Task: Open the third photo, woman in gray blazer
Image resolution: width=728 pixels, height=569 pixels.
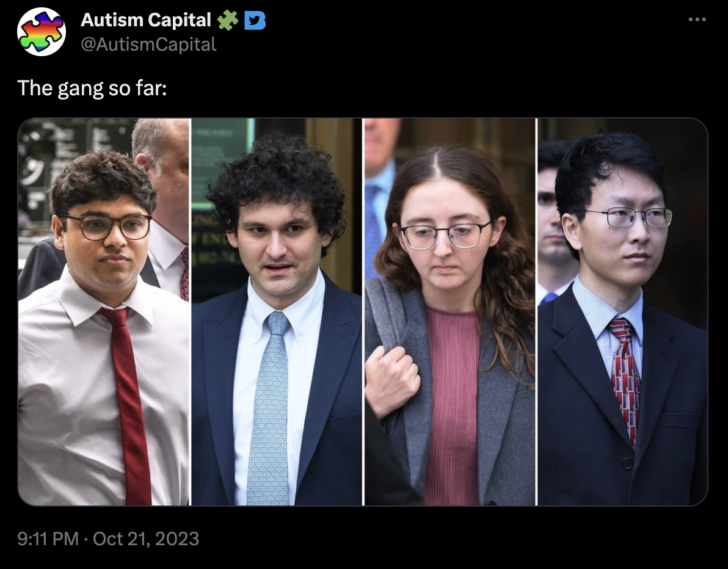Action: pos(450,312)
